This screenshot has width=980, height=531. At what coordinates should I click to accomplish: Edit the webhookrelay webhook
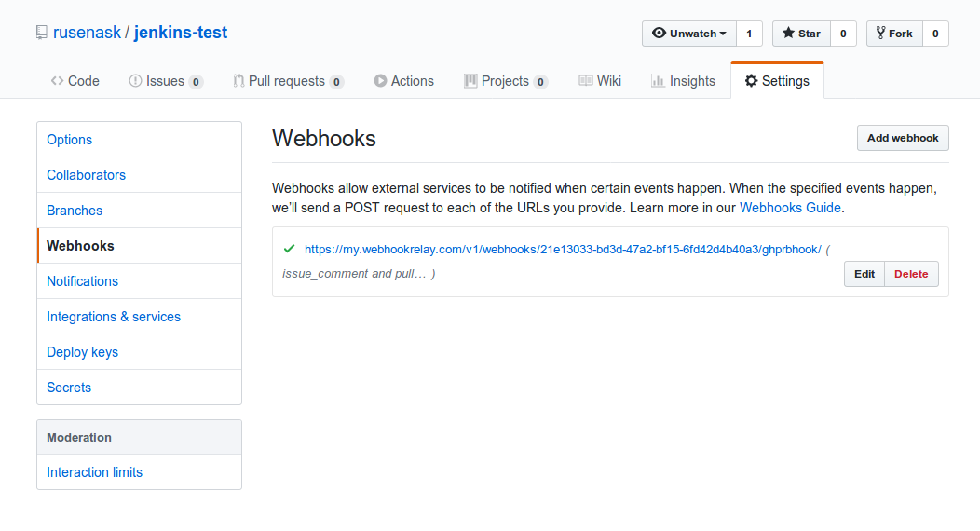[x=864, y=274]
